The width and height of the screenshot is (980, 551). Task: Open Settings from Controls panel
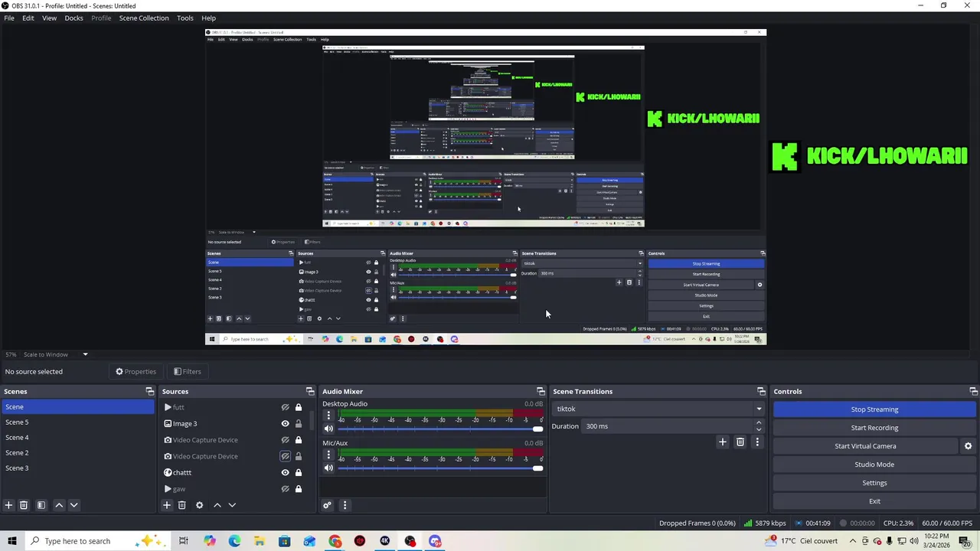[874, 483]
